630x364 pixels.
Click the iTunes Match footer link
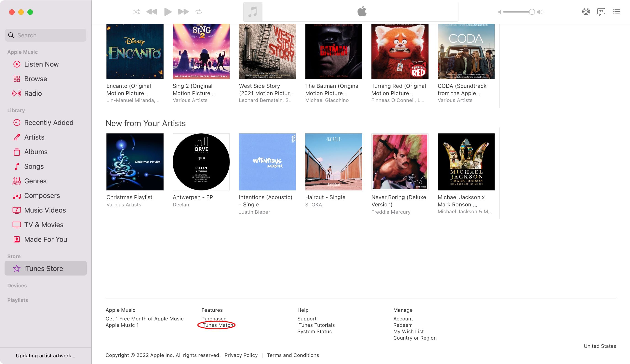coord(217,325)
